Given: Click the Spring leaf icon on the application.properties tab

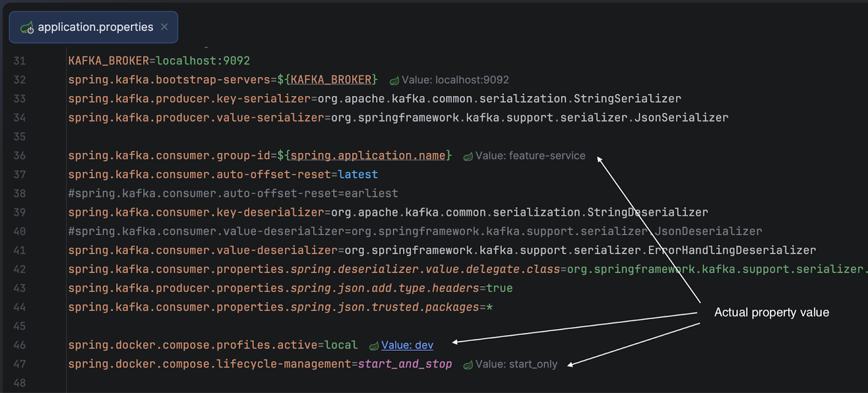Looking at the screenshot, I should tap(27, 28).
